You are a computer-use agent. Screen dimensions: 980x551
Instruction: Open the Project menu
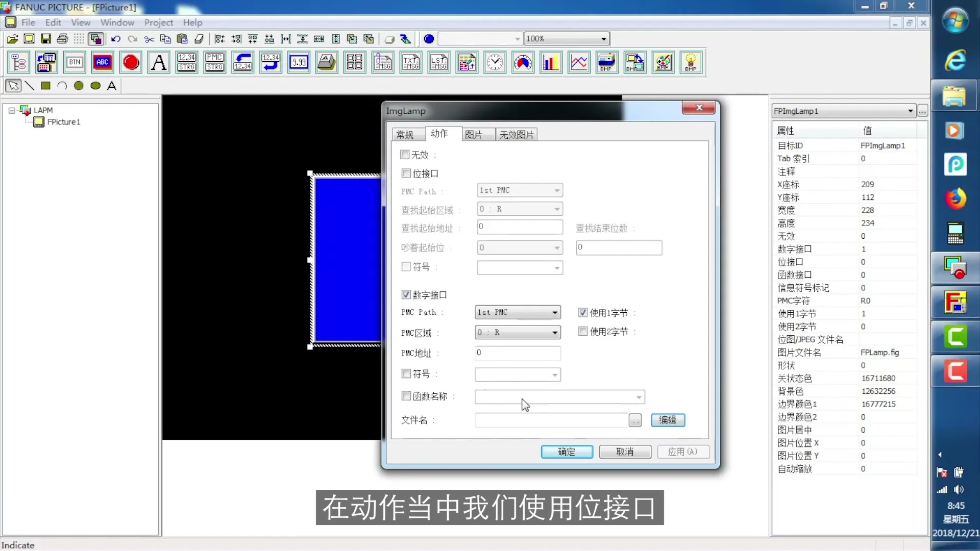(158, 22)
